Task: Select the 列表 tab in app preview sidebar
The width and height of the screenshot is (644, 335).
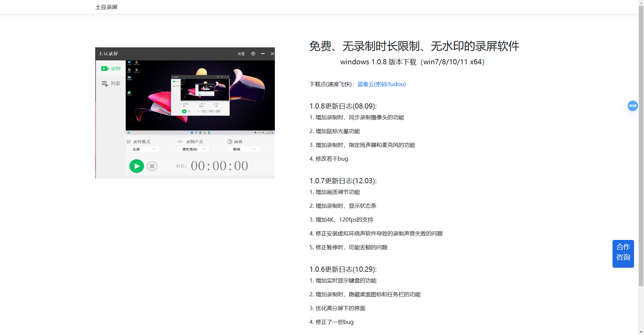Action: [x=110, y=84]
